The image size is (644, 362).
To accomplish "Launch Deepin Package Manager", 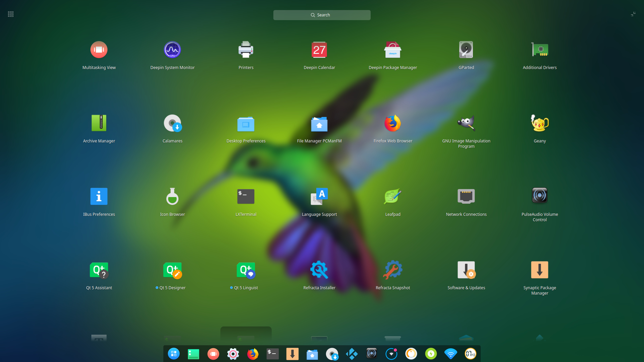I will [393, 50].
